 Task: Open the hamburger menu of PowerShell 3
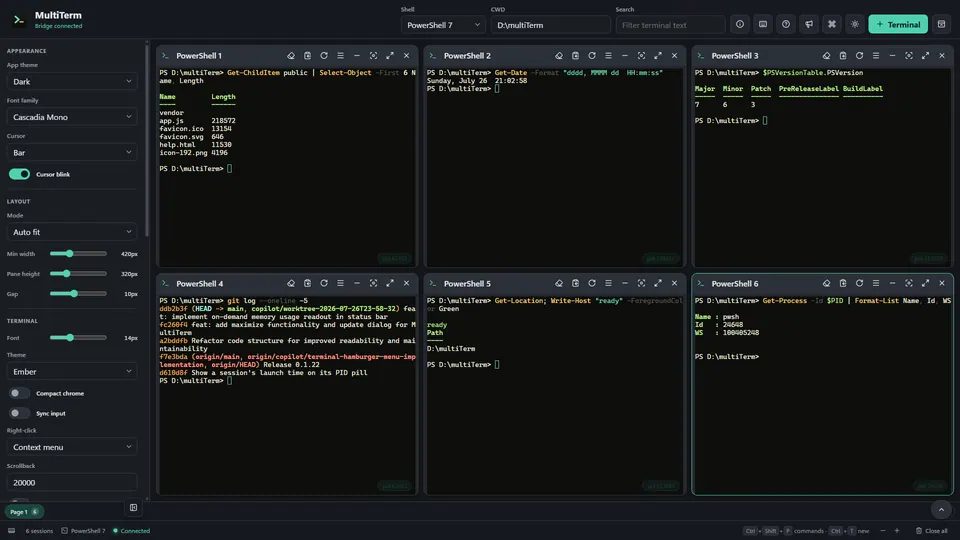876,56
